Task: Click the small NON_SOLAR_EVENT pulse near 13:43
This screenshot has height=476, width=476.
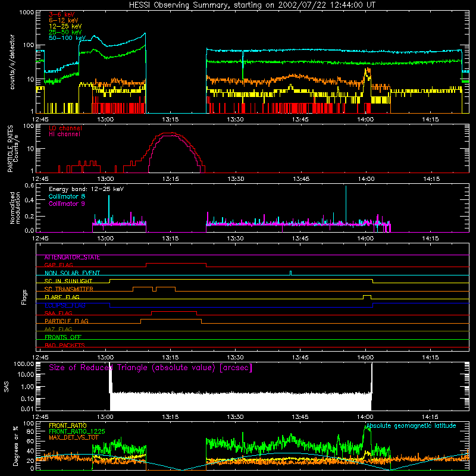Action: (x=291, y=271)
